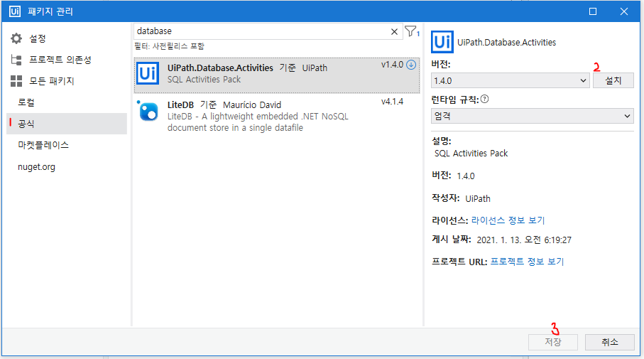The width and height of the screenshot is (644, 359).
Task: Select the UiPath.Database.Activities package row
Action: (277, 75)
